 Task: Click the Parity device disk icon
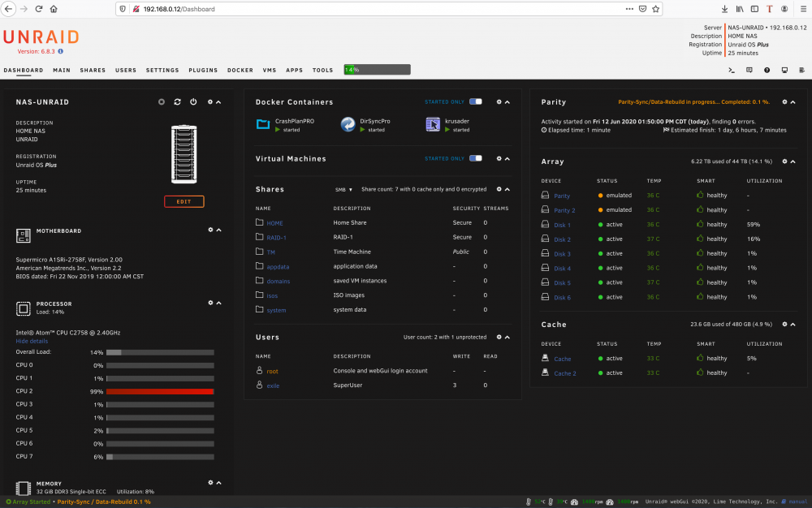pos(546,195)
